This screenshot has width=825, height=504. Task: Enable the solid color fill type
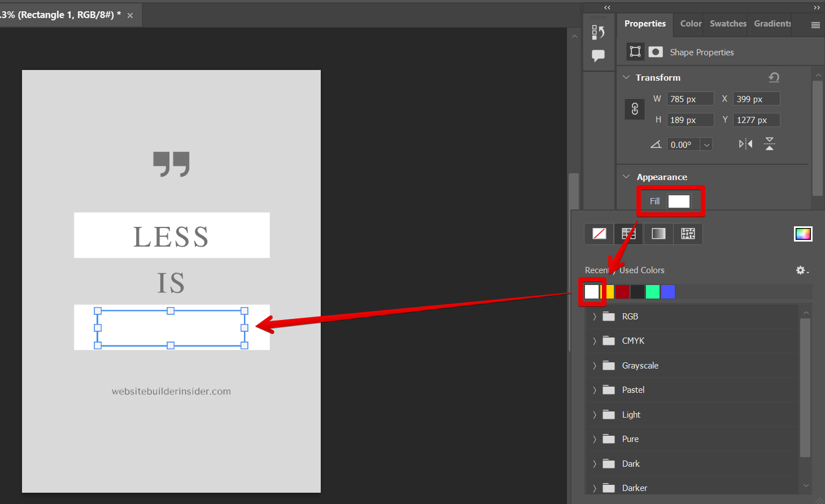(x=628, y=234)
